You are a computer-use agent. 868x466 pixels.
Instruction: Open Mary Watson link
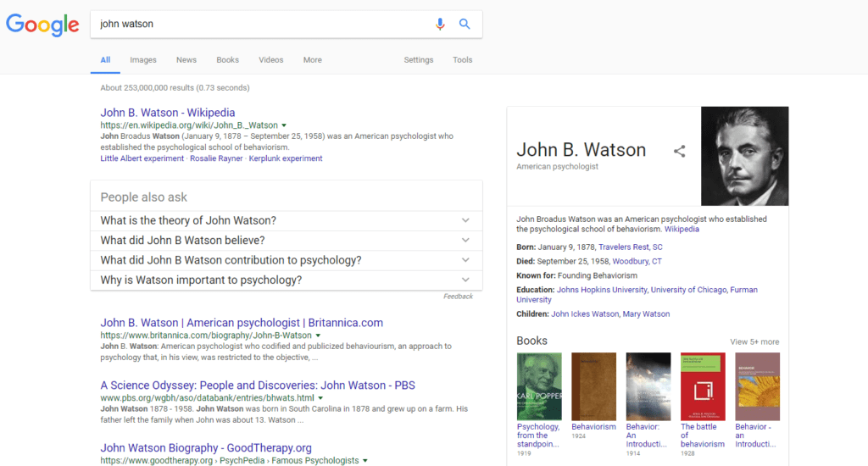click(646, 313)
